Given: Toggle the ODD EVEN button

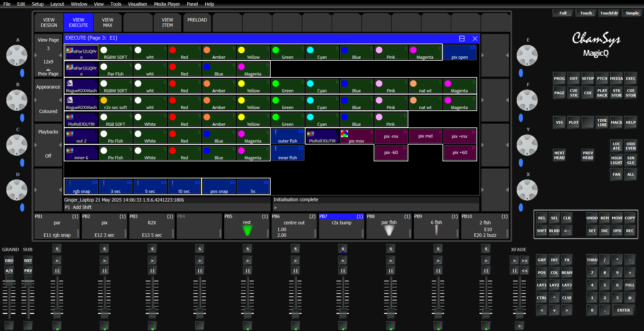Looking at the screenshot, I should pos(631,146).
